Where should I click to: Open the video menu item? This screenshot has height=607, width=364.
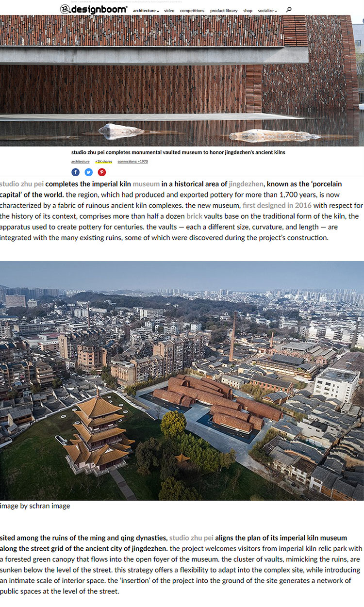pyautogui.click(x=169, y=10)
